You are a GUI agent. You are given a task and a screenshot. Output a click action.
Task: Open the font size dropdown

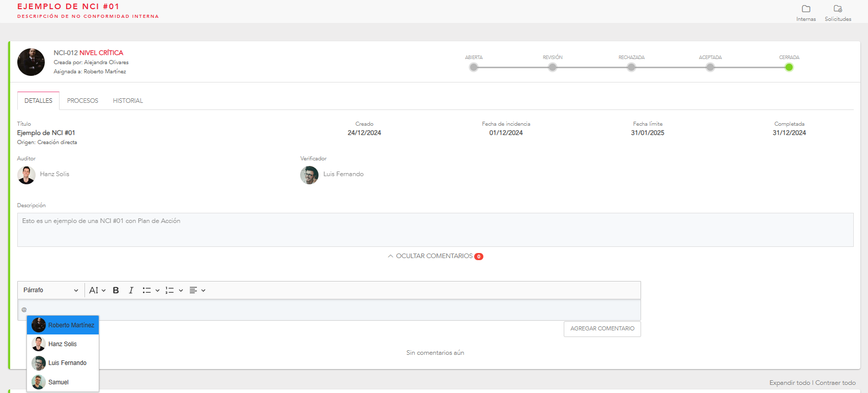point(97,290)
